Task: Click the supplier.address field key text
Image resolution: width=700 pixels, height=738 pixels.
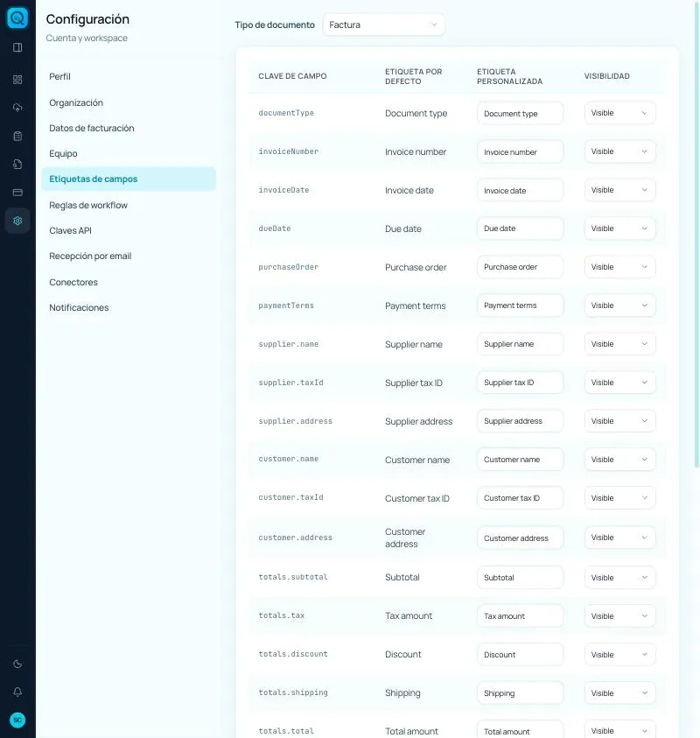Action: (296, 421)
